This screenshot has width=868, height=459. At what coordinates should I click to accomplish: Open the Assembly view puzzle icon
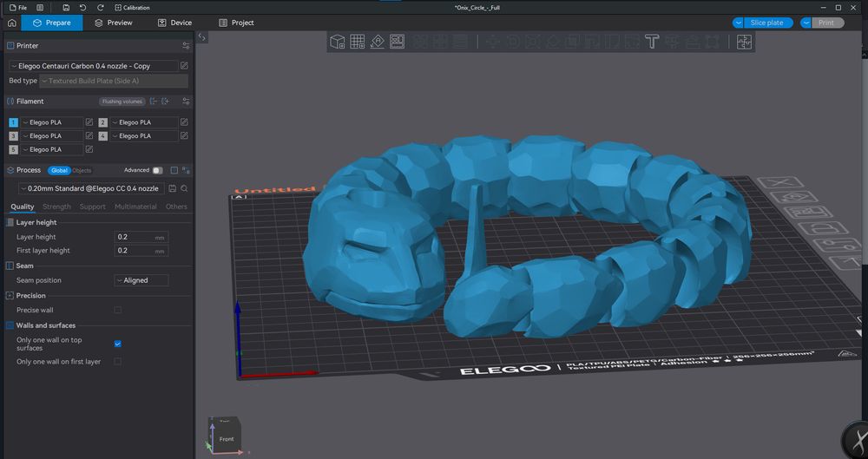744,41
